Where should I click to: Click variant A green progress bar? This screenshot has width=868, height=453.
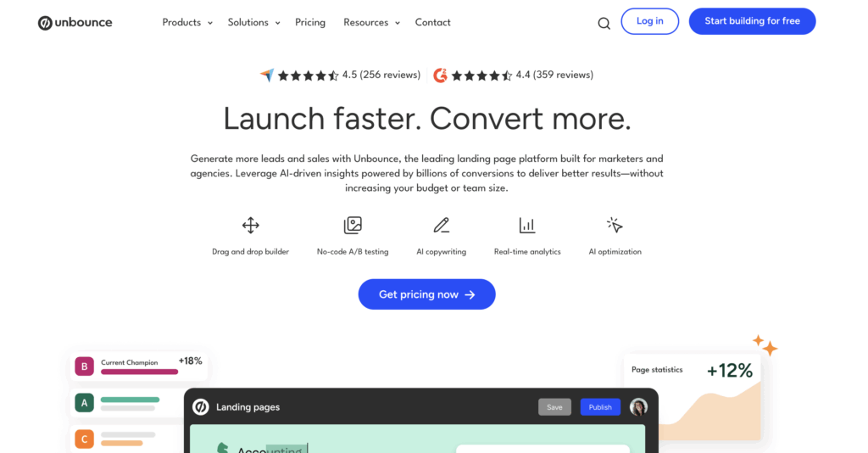pos(130,400)
